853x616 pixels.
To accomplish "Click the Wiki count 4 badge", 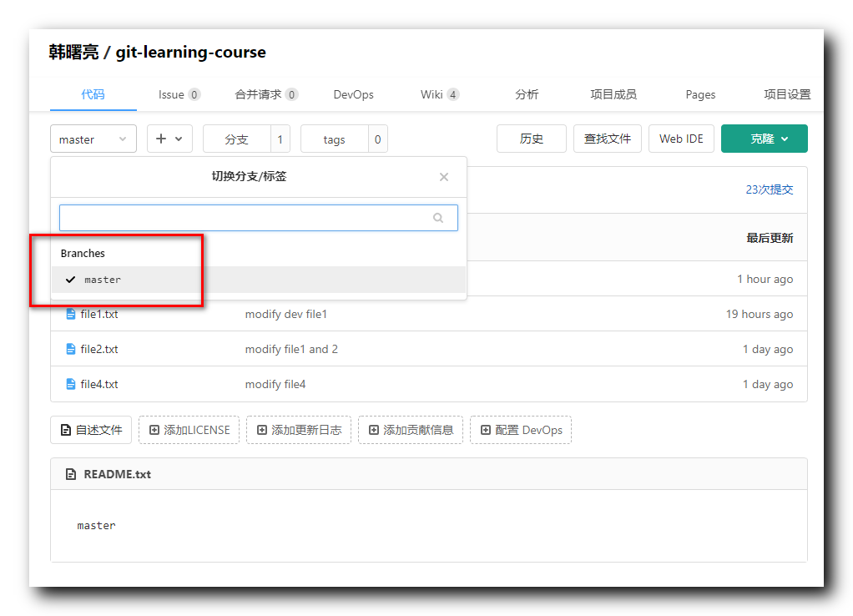I will (x=452, y=94).
